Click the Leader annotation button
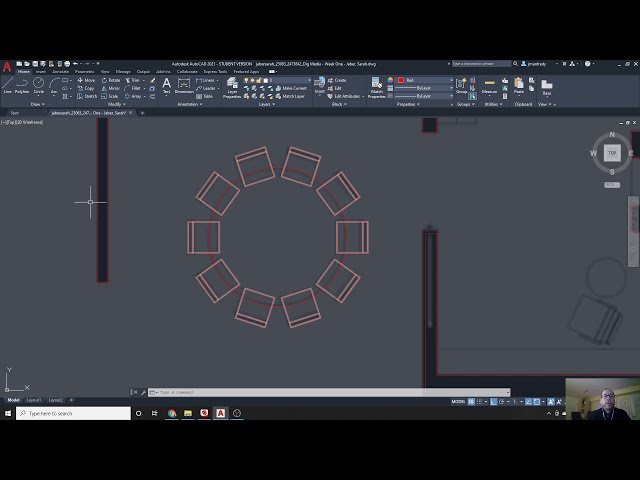Viewport: 640px width, 480px height. tap(206, 88)
